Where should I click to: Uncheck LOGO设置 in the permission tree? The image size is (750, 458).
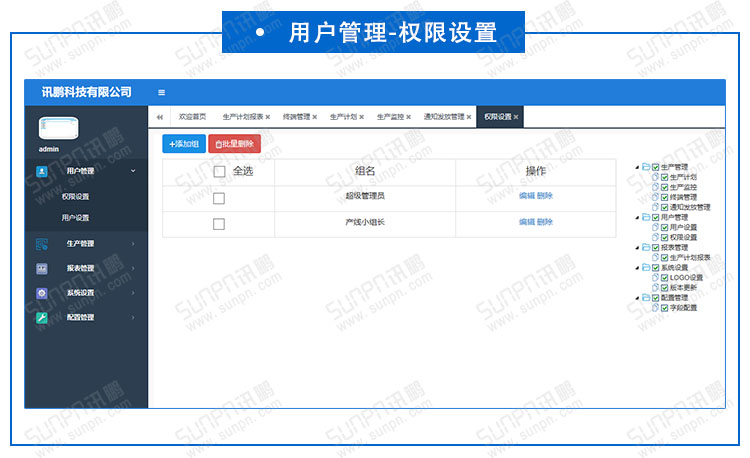(664, 278)
